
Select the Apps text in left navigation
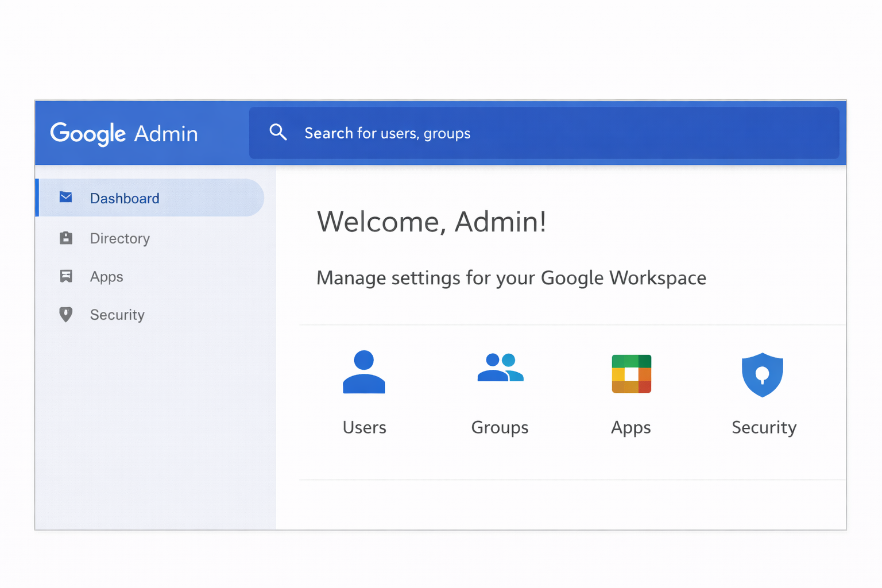click(106, 277)
